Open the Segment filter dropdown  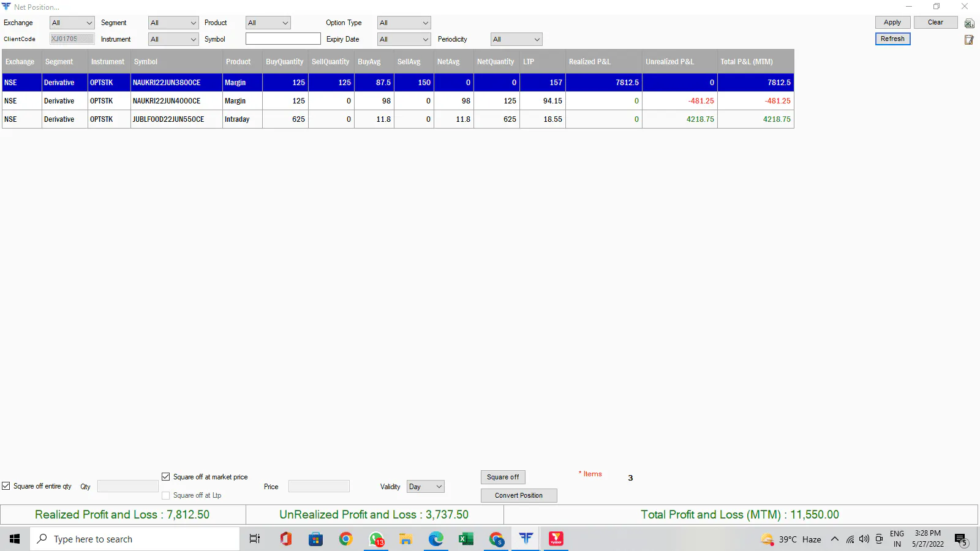(174, 23)
